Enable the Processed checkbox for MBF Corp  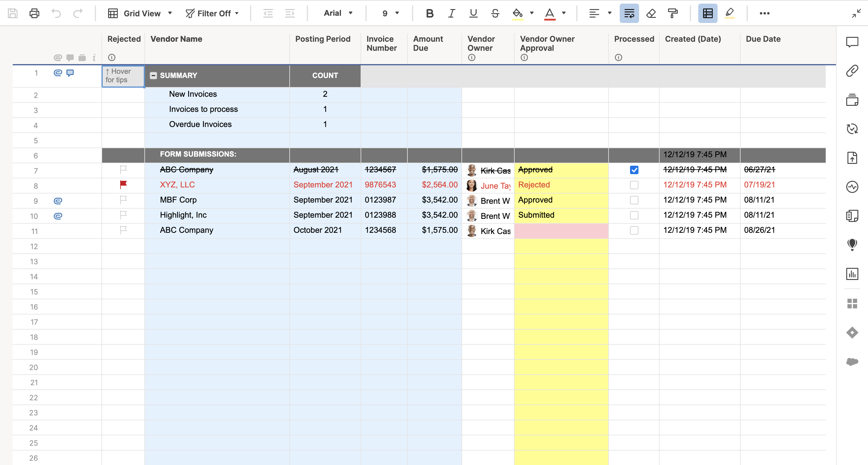634,200
